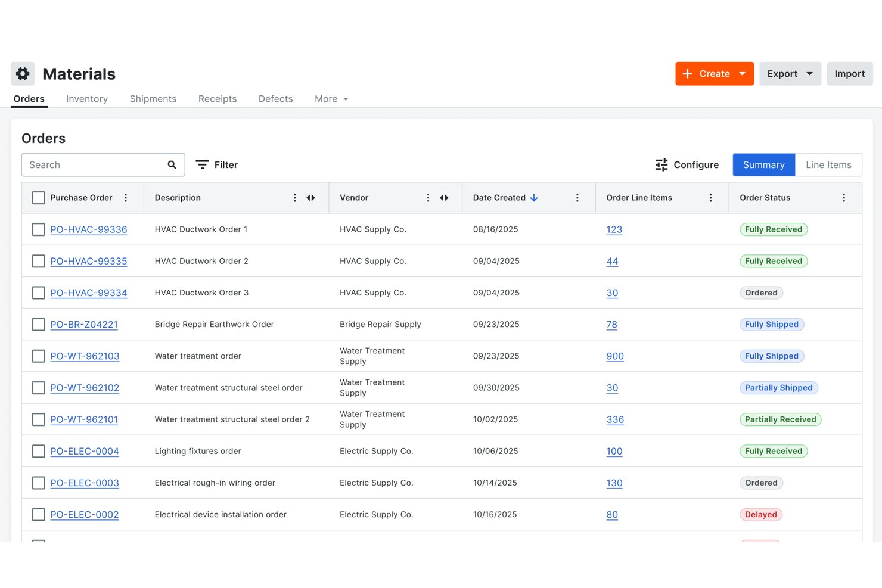
Task: Open Order Line Items column menu
Action: [x=710, y=198]
